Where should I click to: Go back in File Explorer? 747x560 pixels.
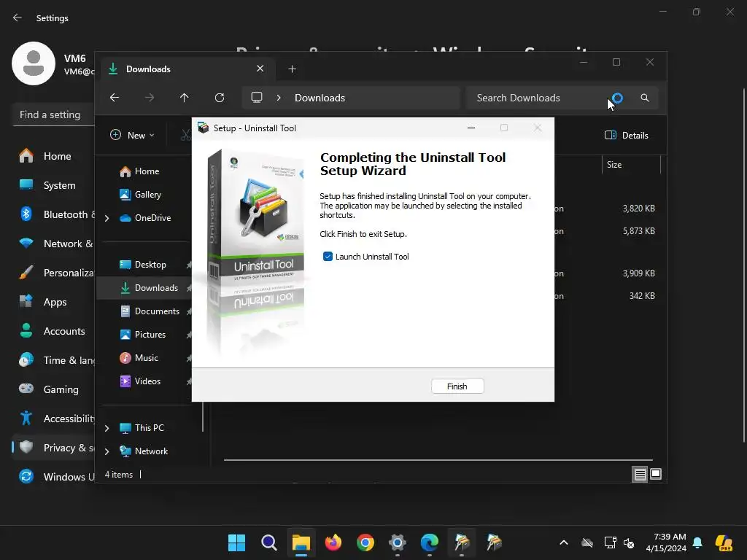click(x=115, y=98)
